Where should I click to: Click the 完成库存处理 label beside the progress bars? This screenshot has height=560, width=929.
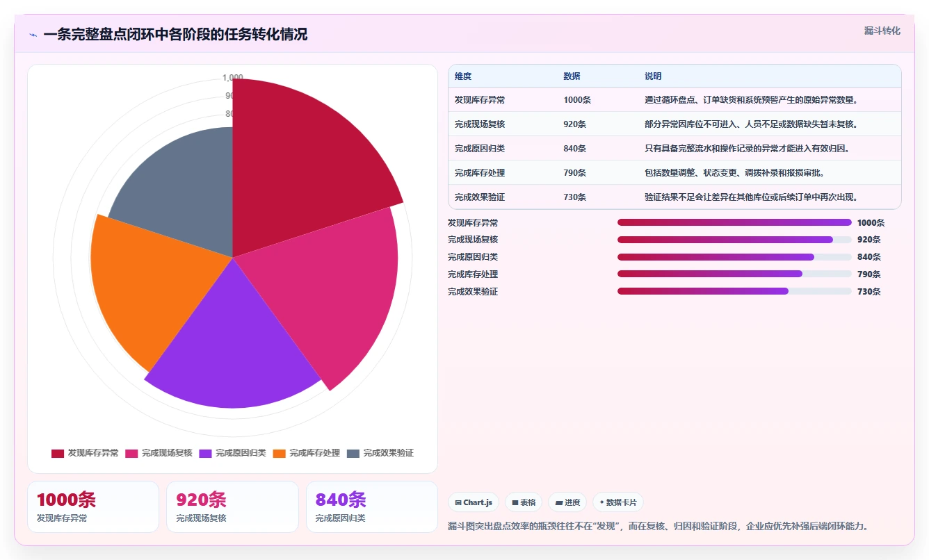coord(473,274)
